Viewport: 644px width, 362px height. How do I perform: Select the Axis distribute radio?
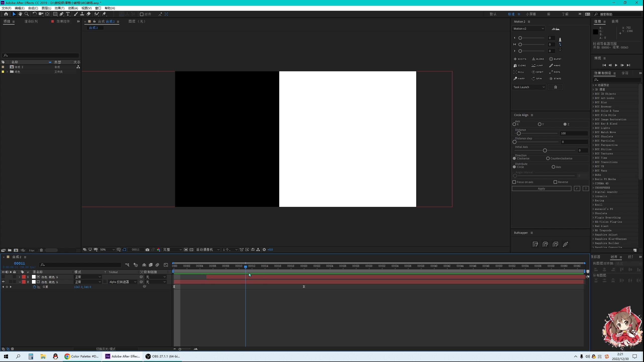[x=553, y=167]
